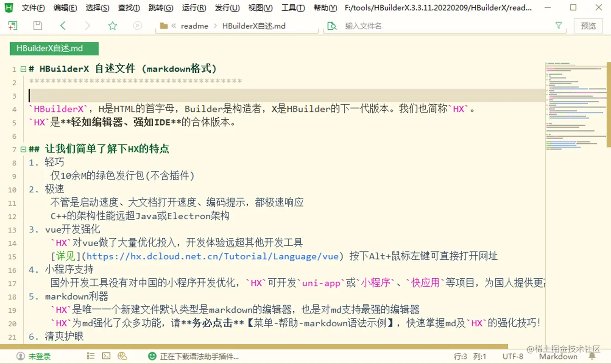The image size is (611, 364).
Task: Click the run play icon in toolbar
Action: [x=137, y=26]
